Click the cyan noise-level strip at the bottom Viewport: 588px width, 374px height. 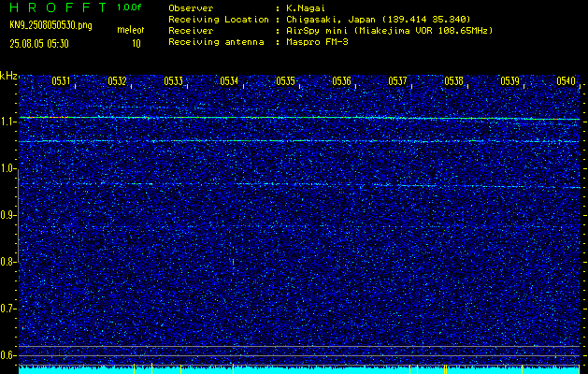(299, 370)
